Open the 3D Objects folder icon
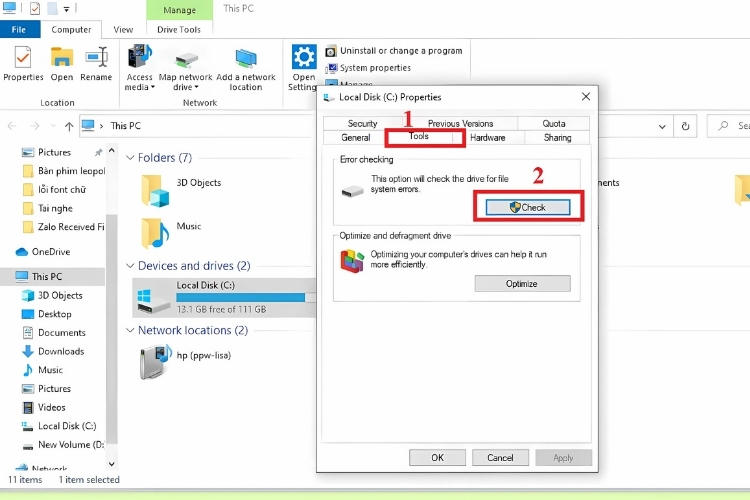The height and width of the screenshot is (500, 750). (155, 188)
